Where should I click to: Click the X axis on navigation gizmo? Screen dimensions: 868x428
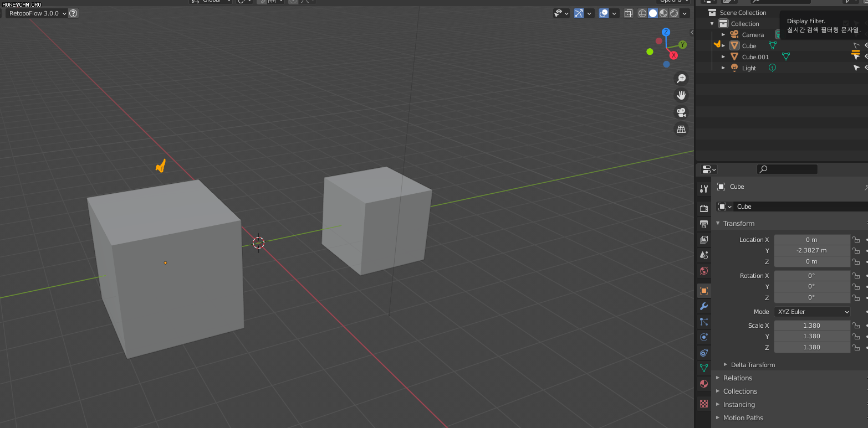673,55
